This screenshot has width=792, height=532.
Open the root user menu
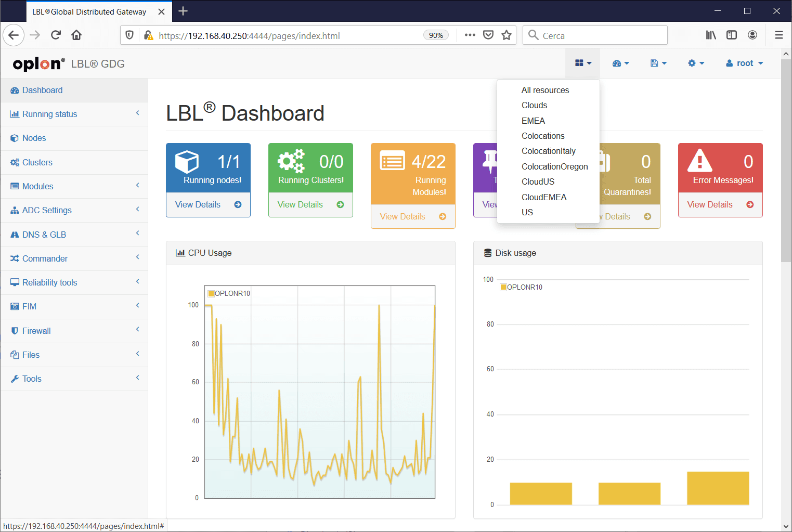pyautogui.click(x=744, y=63)
